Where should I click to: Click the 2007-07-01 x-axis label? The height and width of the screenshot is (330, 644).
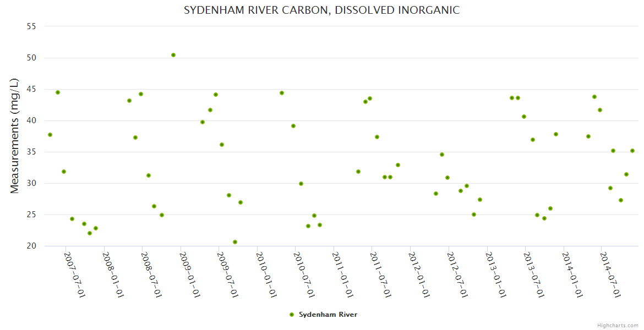74,274
